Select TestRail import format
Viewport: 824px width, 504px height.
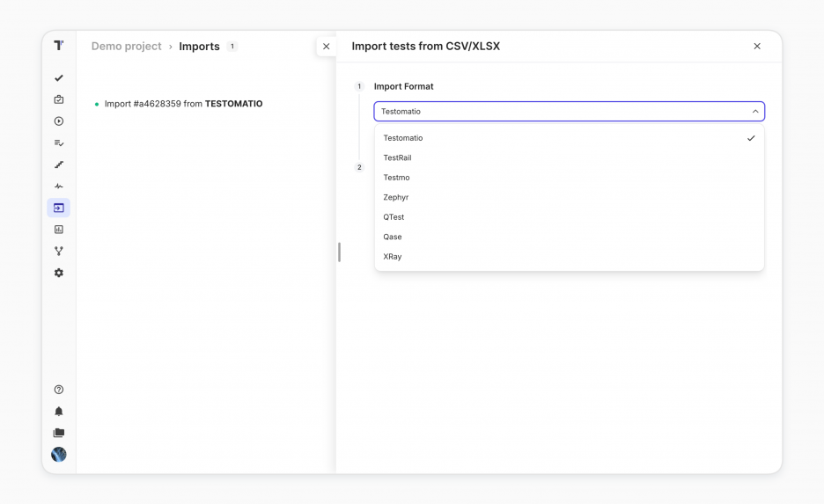tap(569, 158)
